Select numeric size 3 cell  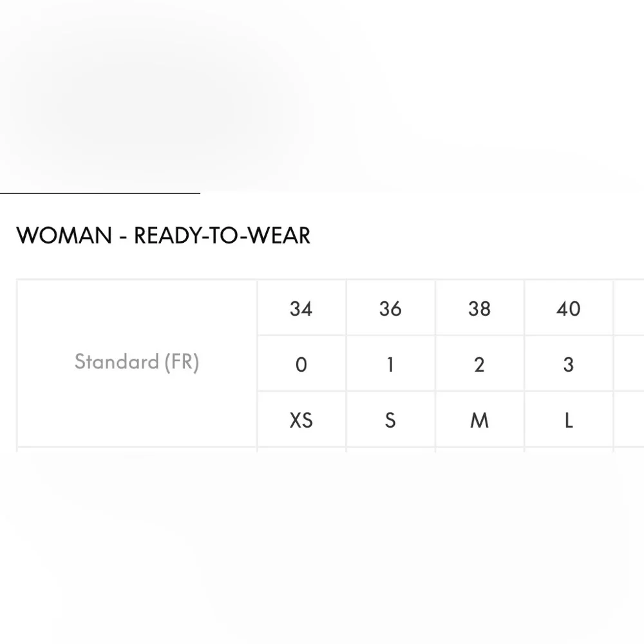pyautogui.click(x=568, y=365)
